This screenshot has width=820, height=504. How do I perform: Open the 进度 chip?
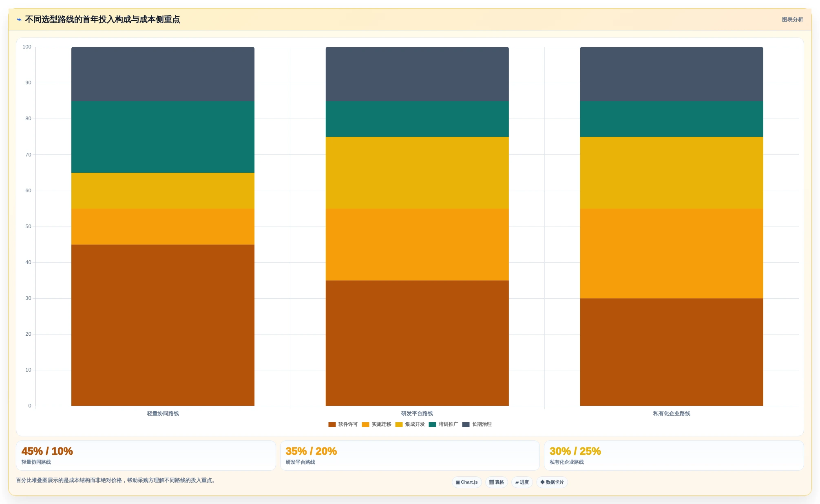(x=522, y=482)
